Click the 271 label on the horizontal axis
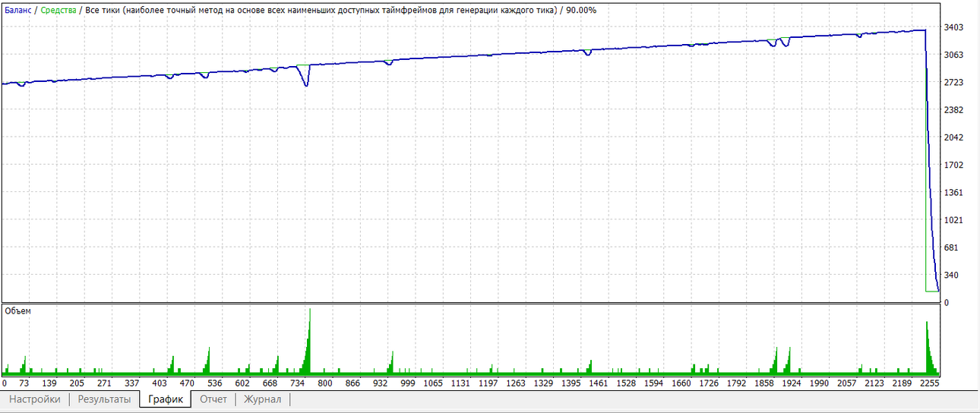The image size is (980, 413). tap(104, 384)
